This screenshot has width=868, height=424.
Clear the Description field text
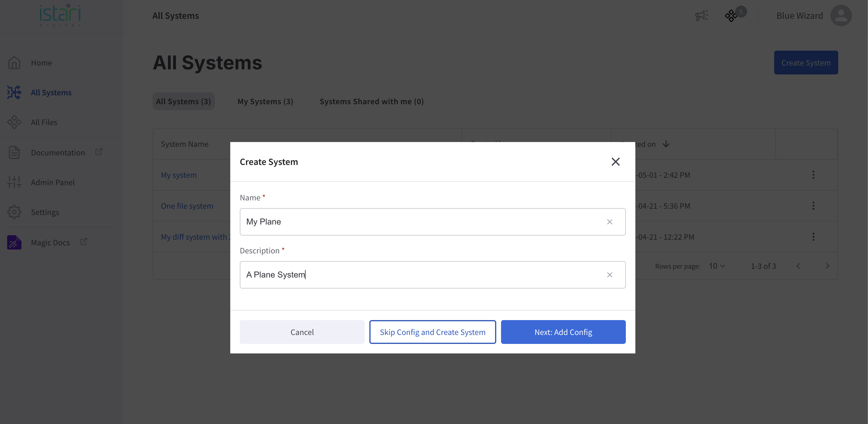609,275
